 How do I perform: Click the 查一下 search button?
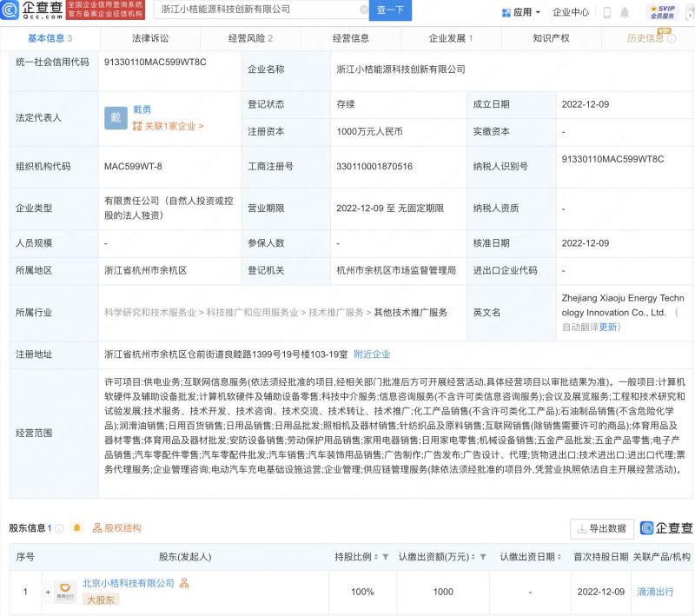click(x=390, y=10)
